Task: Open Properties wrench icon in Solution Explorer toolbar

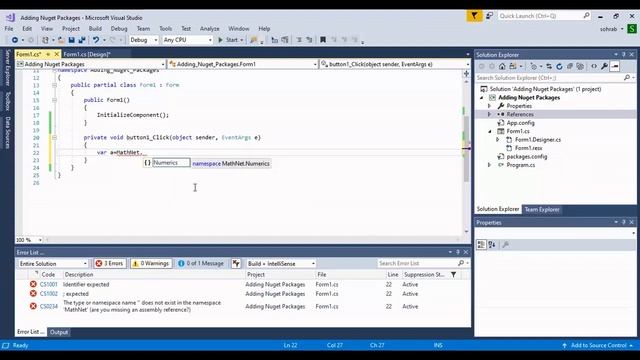Action: click(604, 66)
